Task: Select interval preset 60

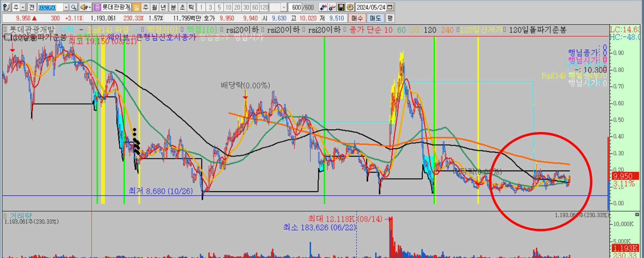Action: (x=255, y=7)
